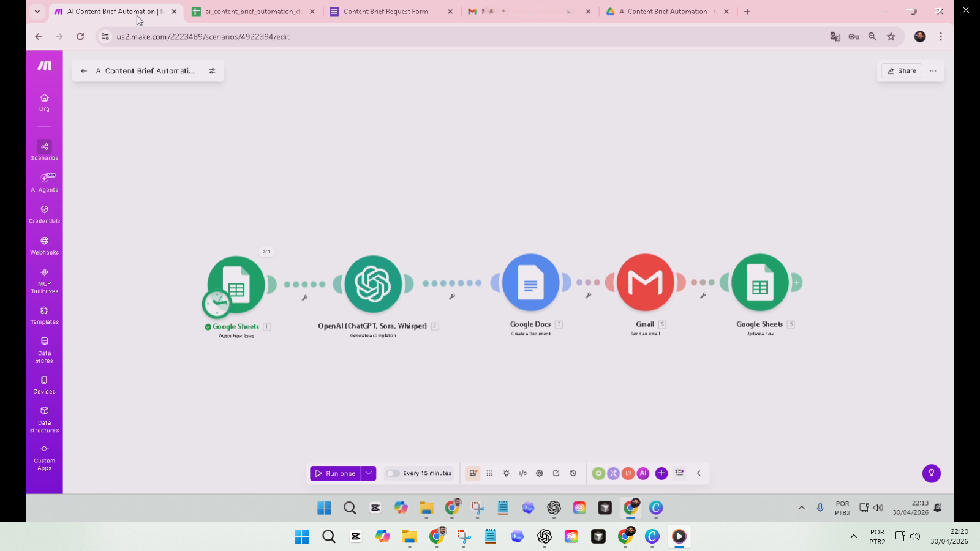Open the OpenAI Generate a completion module
Screen dimensions: 980x551
[373, 284]
